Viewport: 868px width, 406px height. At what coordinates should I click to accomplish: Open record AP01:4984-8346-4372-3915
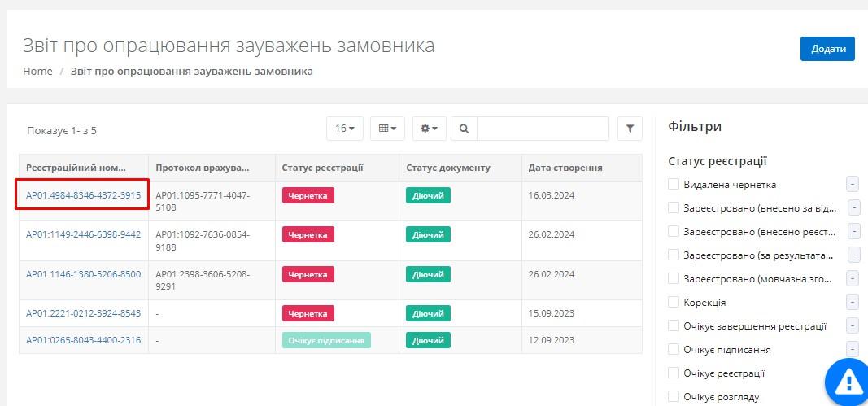tap(83, 195)
